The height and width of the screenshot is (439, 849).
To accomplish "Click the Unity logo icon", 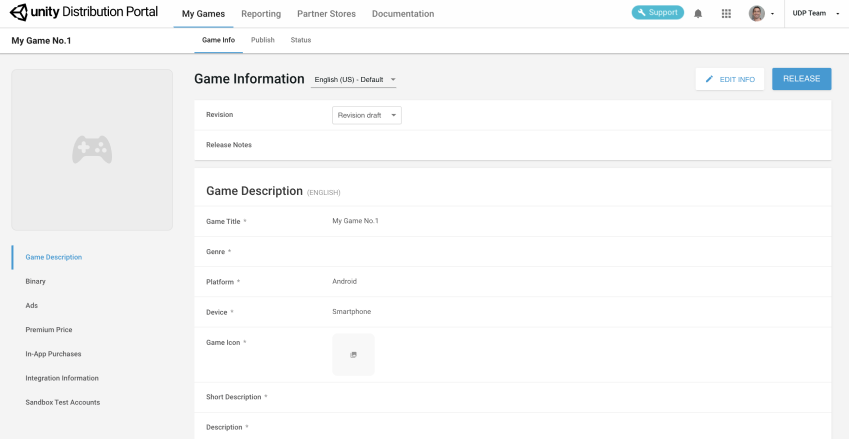I will pyautogui.click(x=19, y=13).
